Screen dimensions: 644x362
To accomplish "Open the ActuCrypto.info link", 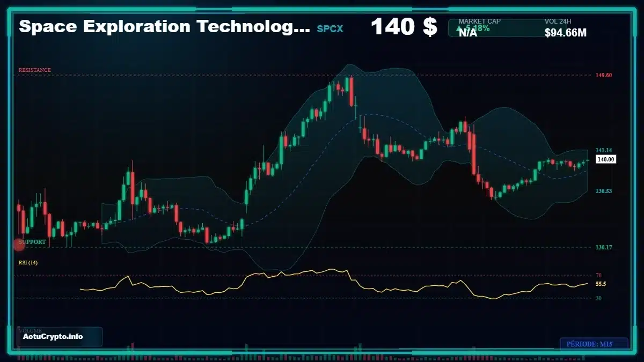I will tap(53, 336).
